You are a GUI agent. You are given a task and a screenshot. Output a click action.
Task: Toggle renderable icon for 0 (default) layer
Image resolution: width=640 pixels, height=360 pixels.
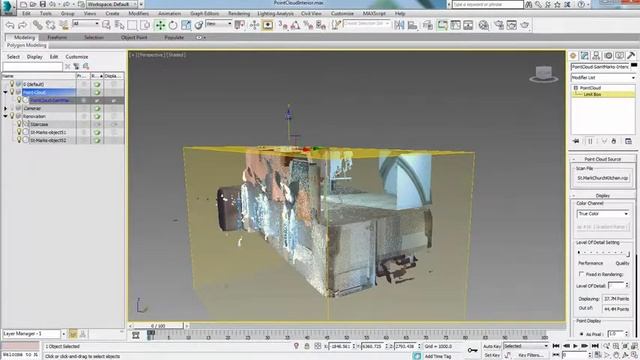[97, 84]
